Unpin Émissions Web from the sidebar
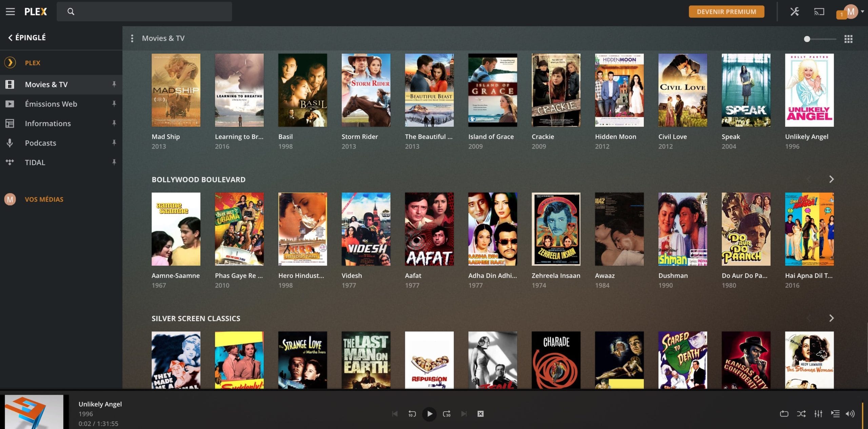Image resolution: width=868 pixels, height=429 pixels. [115, 104]
